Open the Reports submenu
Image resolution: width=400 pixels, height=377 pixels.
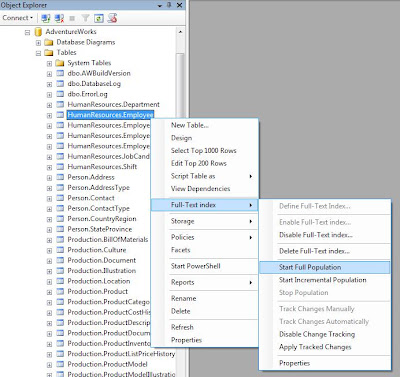point(204,282)
